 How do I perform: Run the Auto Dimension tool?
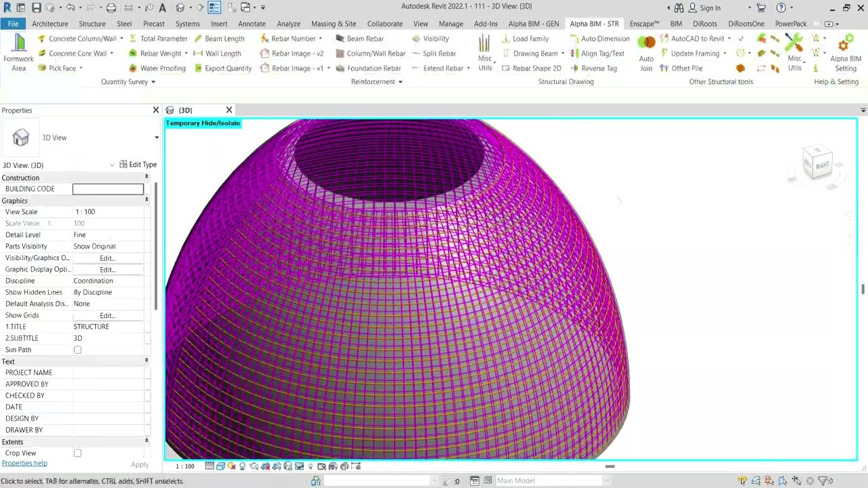(x=599, y=39)
